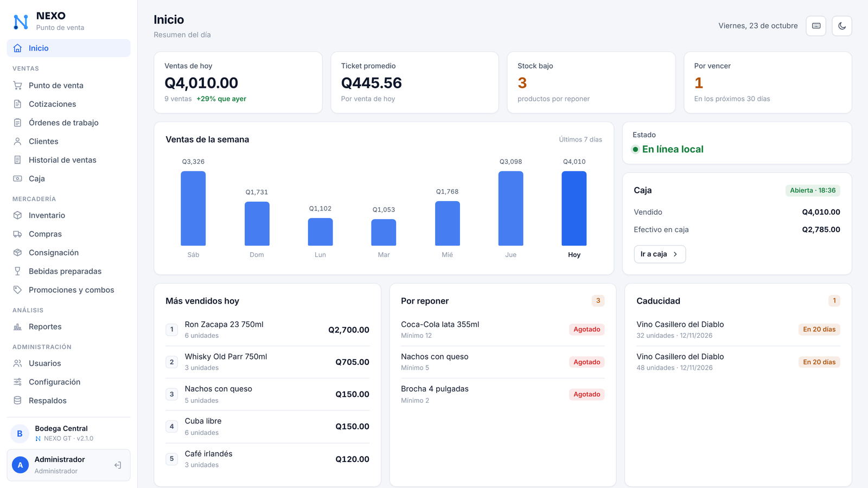This screenshot has width=868, height=488.
Task: Click Nachos con queso in Por reponer
Action: pyautogui.click(x=503, y=362)
